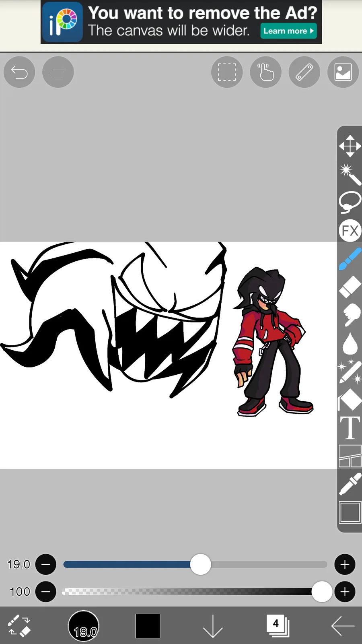This screenshot has height=644, width=362.
Task: Tap the down arrow to hide toolbar
Action: tap(212, 626)
